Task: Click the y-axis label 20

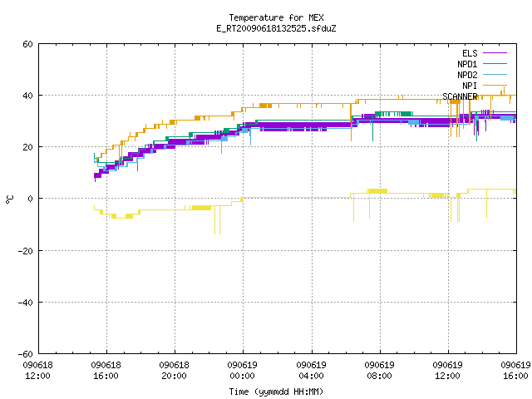Action: point(27,147)
